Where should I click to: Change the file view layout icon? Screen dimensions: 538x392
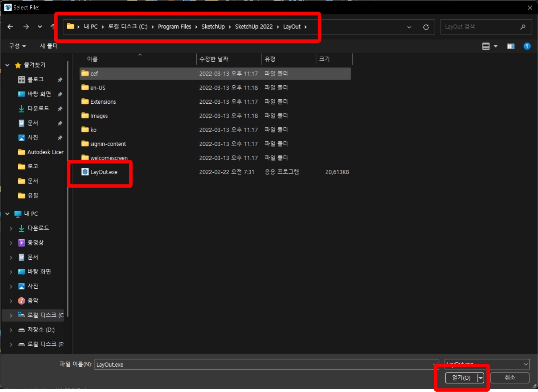(x=486, y=46)
